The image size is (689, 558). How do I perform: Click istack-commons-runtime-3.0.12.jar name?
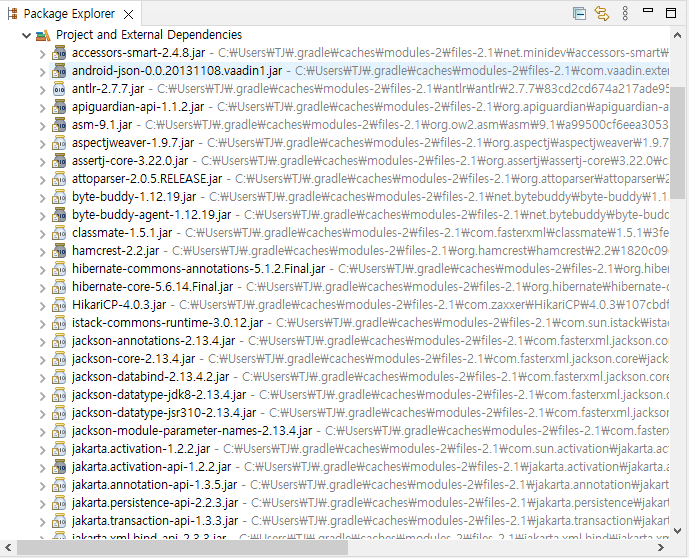pos(167,323)
